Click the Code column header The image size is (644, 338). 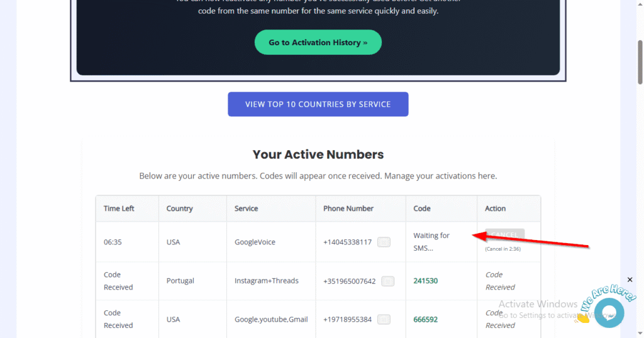pyautogui.click(x=422, y=209)
